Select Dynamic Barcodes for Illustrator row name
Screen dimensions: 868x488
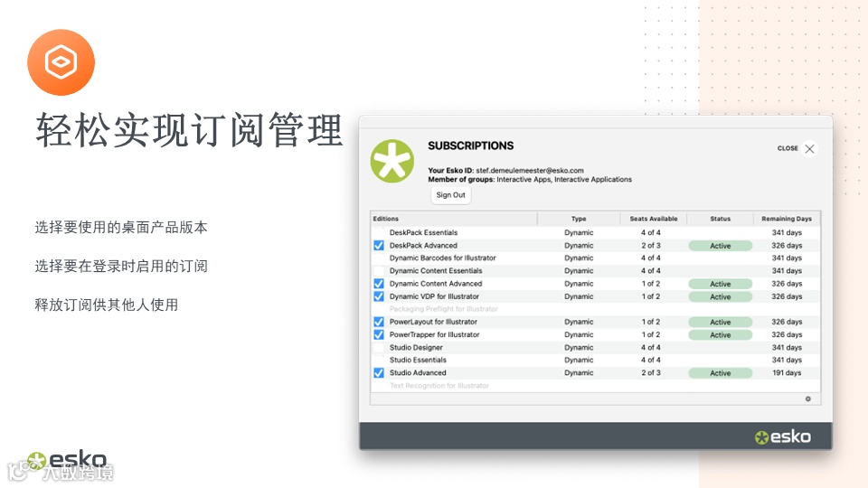(x=442, y=258)
